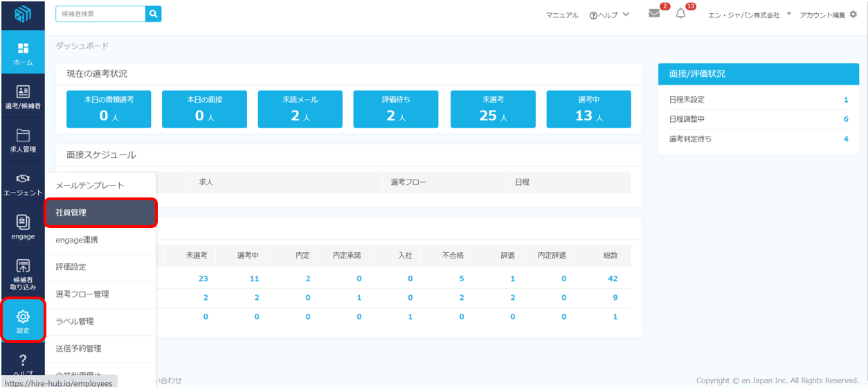868x388 pixels.
Task: Open 選考/候補者 in the sidebar
Action: tap(22, 97)
